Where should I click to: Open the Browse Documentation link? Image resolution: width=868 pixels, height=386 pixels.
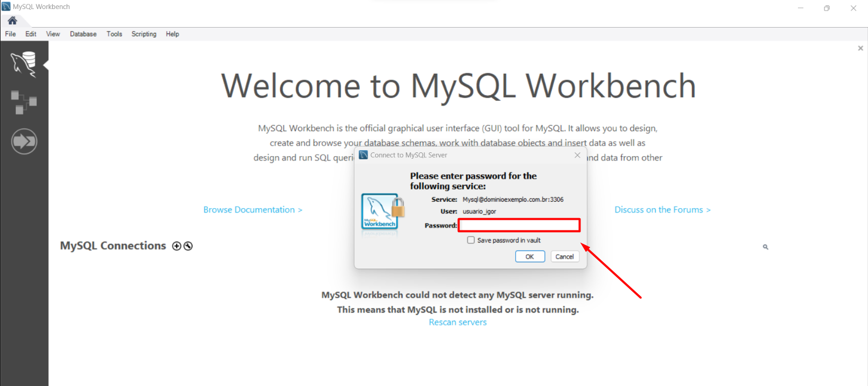253,210
